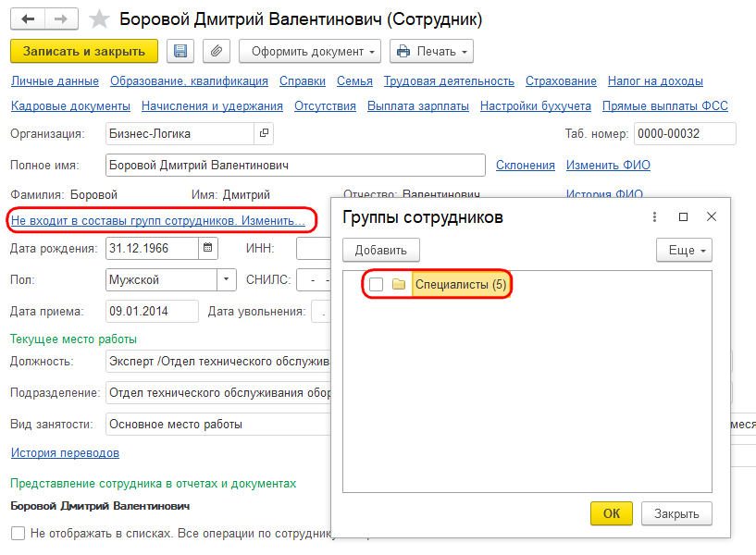Go to Трудовая деятельность

449,81
